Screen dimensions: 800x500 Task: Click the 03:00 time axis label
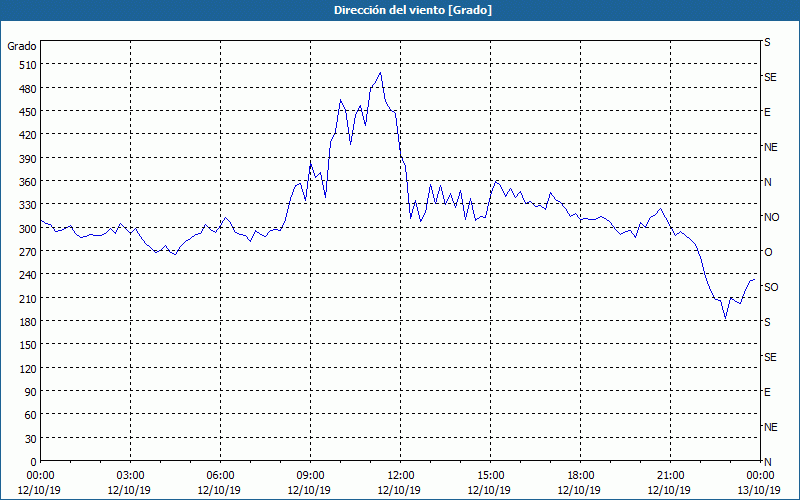[x=130, y=476]
